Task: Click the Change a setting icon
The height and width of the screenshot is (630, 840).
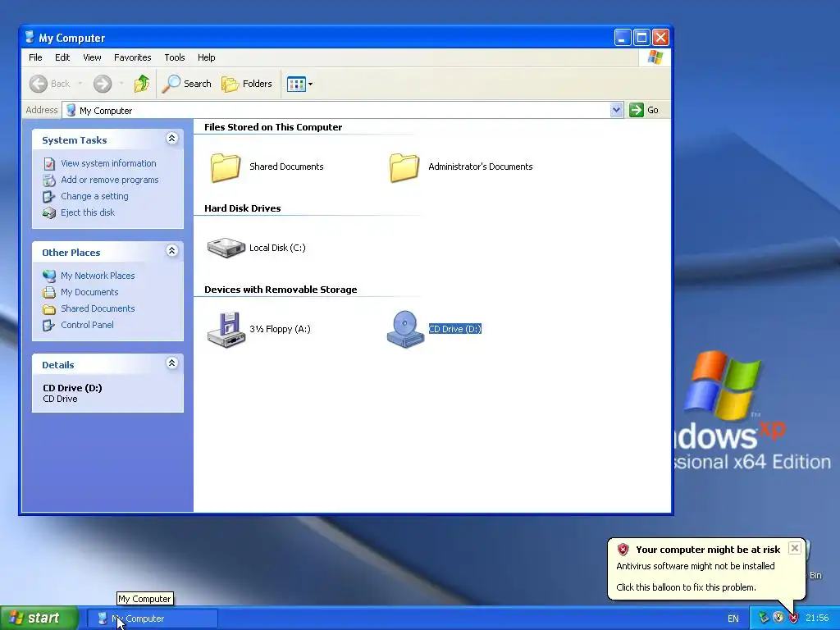Action: tap(48, 197)
